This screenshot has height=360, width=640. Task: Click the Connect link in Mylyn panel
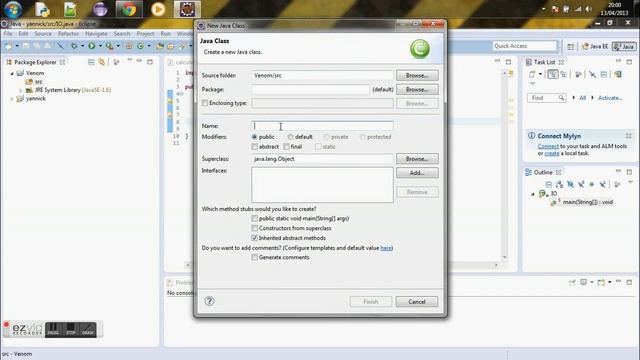(x=548, y=146)
